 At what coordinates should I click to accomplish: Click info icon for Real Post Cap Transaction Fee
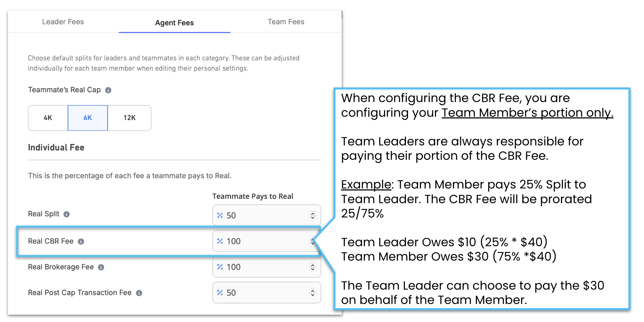139,293
